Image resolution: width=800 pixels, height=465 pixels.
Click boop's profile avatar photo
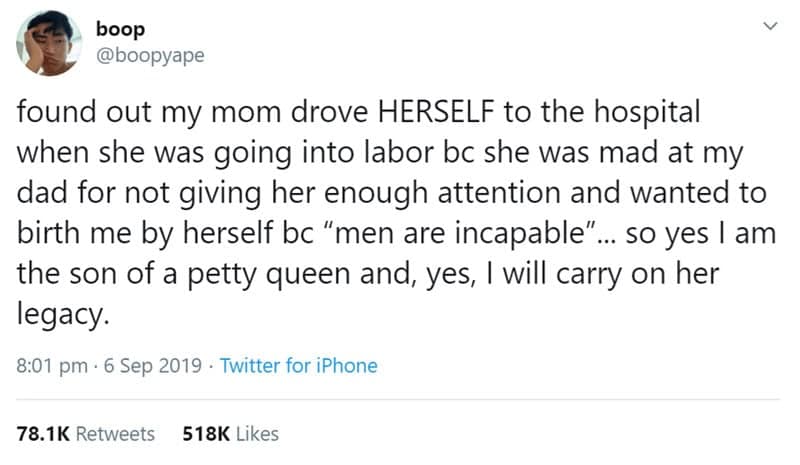pyautogui.click(x=47, y=46)
